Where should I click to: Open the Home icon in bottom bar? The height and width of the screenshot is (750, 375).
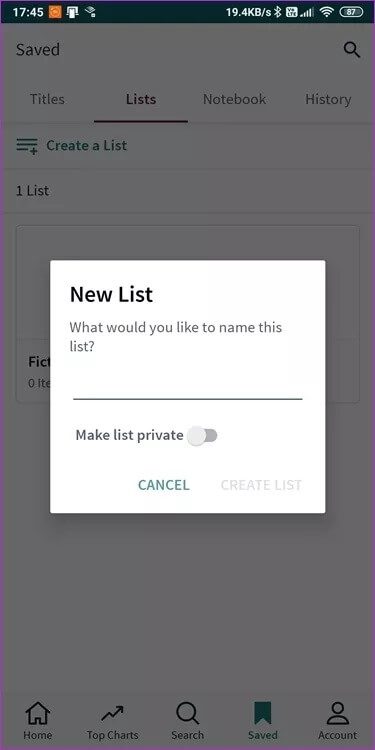pos(38,714)
